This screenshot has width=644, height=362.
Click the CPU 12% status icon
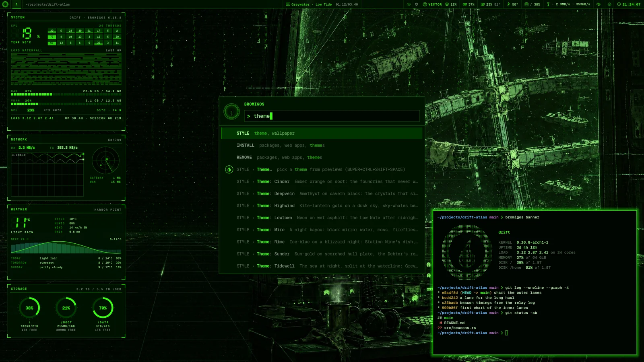click(x=447, y=4)
